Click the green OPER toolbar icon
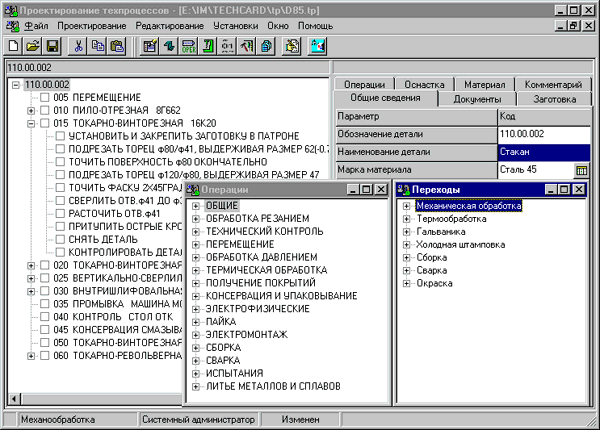Viewport: 600px width, 430px height. tap(189, 45)
